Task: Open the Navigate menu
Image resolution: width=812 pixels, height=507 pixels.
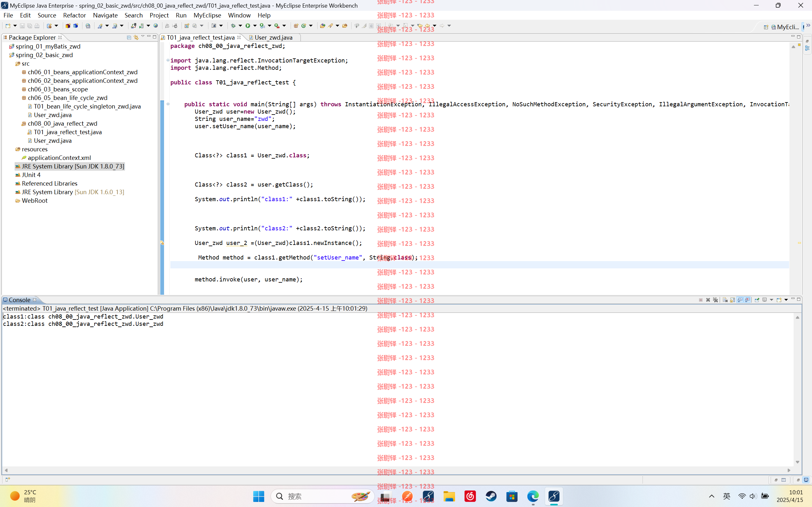Action: click(x=105, y=15)
